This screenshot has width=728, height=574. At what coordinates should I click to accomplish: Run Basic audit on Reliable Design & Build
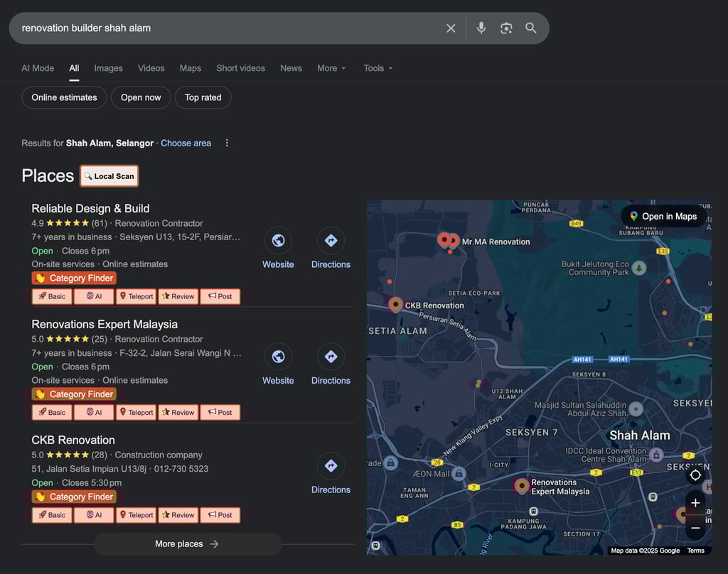click(x=52, y=296)
